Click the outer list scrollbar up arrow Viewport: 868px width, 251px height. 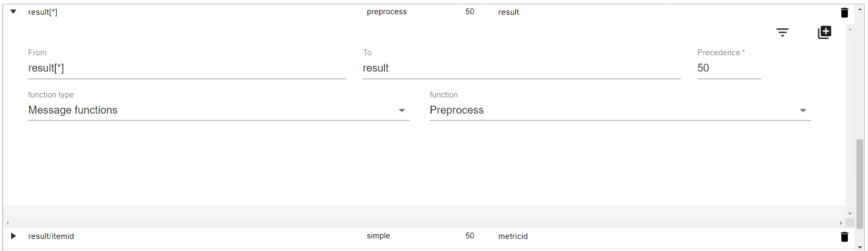pos(860,9)
